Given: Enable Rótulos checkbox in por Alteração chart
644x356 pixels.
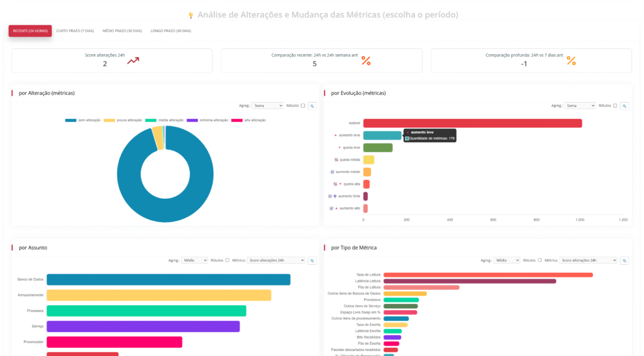Looking at the screenshot, I should 303,106.
